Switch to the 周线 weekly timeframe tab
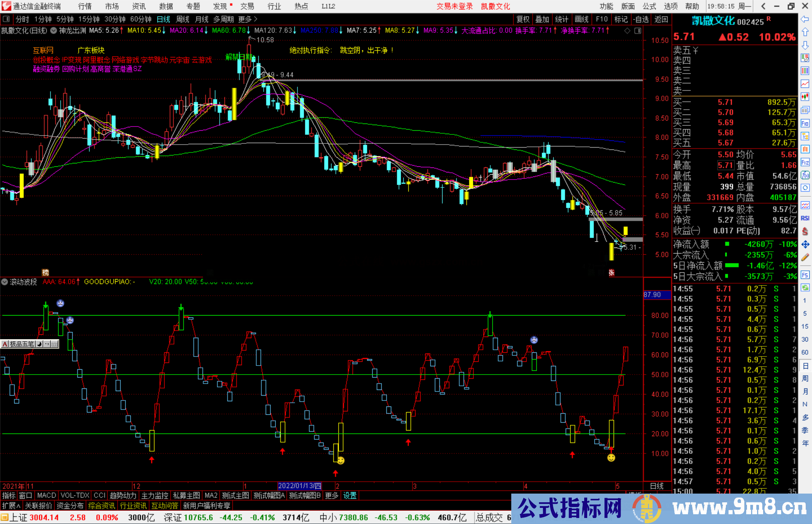Screen dimensions: 812x524 (183, 19)
